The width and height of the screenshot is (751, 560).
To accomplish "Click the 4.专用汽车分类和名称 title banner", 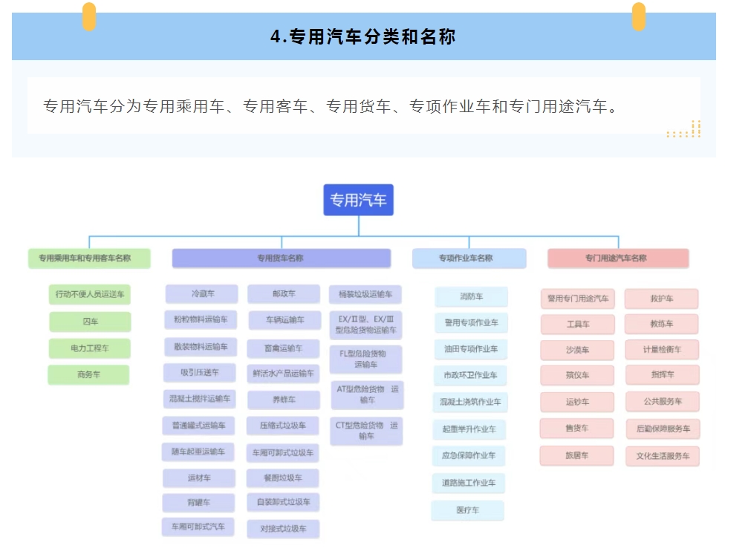I will pos(363,37).
